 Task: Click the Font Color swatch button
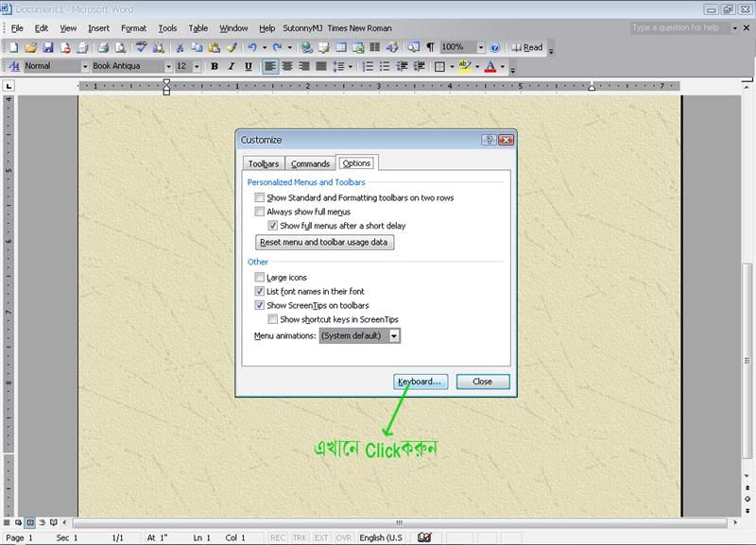(x=490, y=67)
